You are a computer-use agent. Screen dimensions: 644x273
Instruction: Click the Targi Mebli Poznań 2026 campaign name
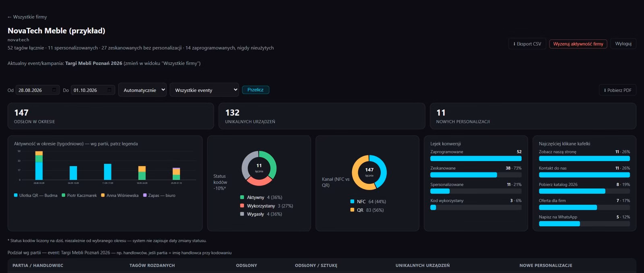point(94,63)
